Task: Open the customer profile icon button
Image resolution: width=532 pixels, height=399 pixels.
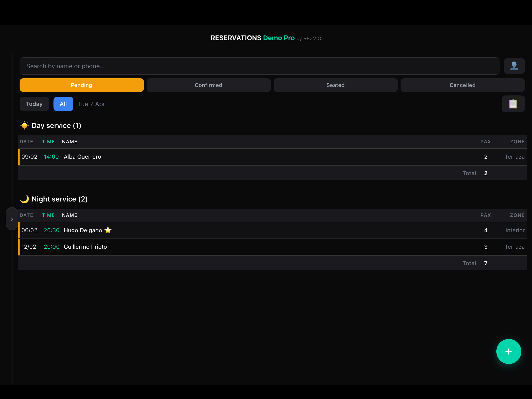Action: 514,66
